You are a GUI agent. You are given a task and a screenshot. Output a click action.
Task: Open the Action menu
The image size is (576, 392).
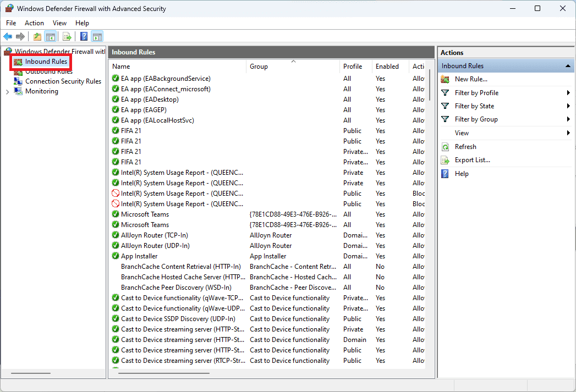(x=34, y=23)
